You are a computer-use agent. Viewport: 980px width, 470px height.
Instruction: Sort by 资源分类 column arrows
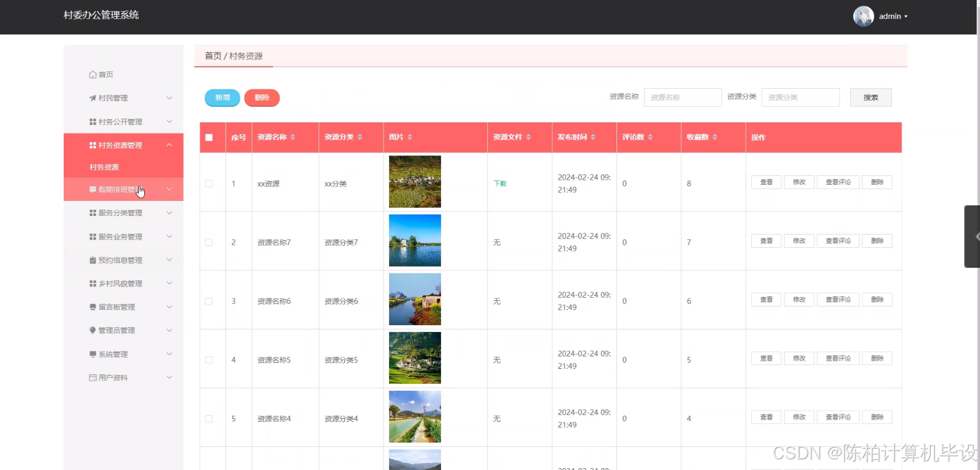tap(360, 137)
